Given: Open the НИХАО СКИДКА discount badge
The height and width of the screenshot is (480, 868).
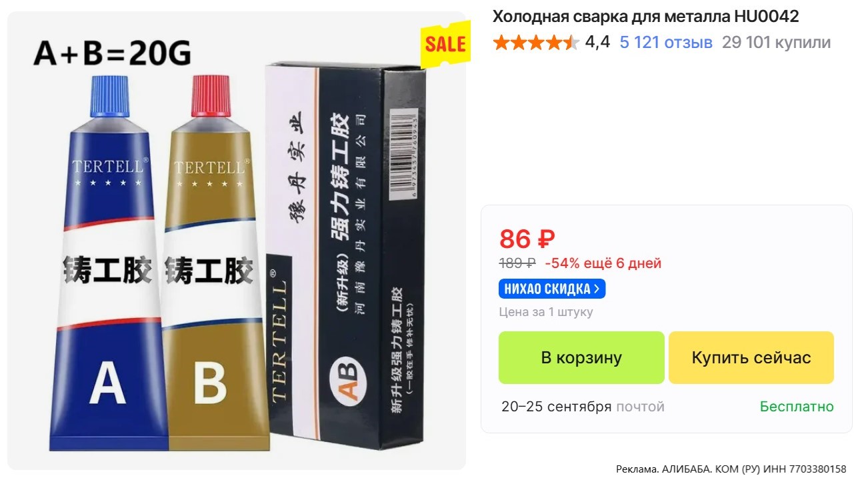Looking at the screenshot, I should (552, 289).
